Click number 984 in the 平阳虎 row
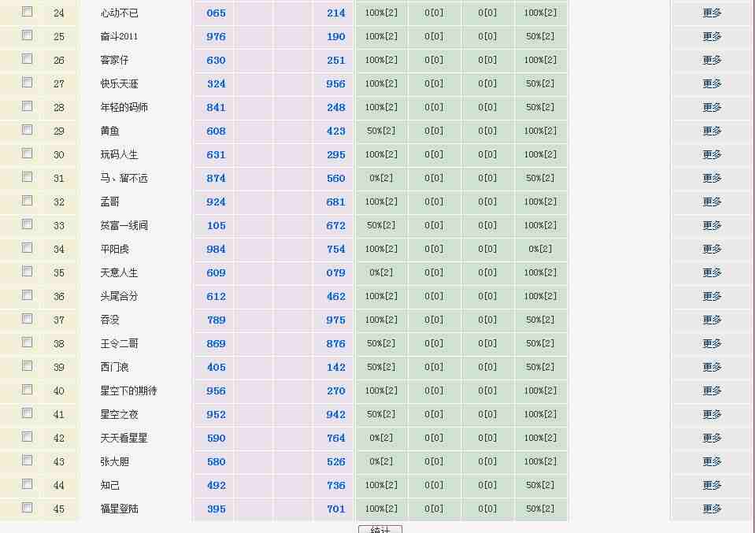756x533 pixels. 216,250
